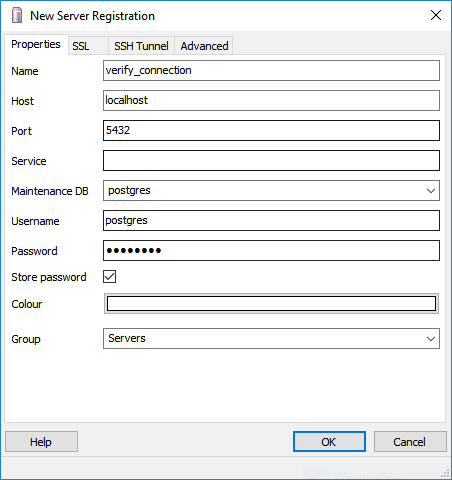Click the server icon in title bar

click(17, 16)
